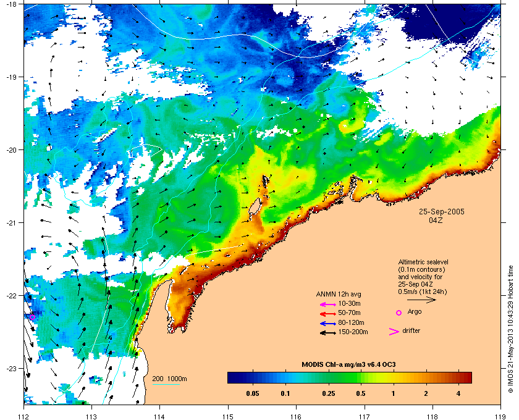Click the 'Altimetric sealevel' description text
Screen dimensions: 519x420
[x=423, y=262]
